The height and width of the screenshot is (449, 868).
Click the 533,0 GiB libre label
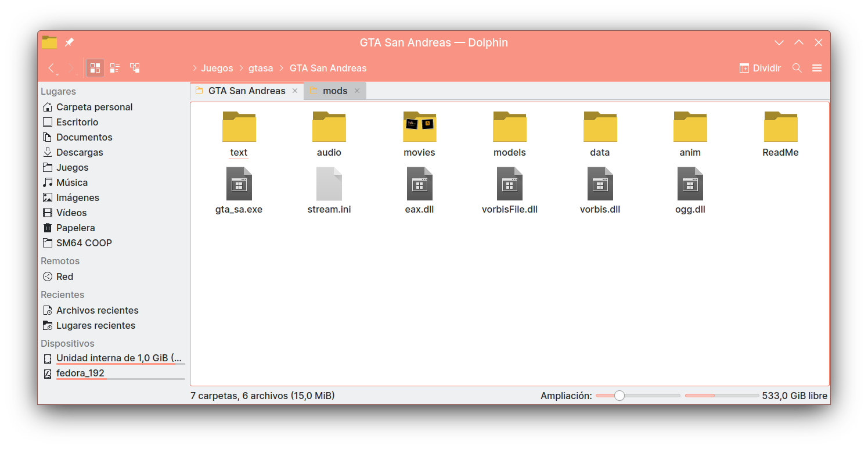click(795, 396)
